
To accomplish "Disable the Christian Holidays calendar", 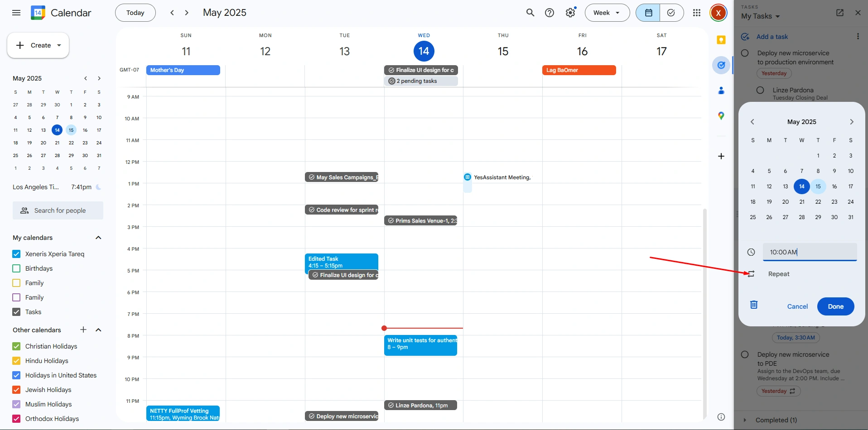I will click(x=16, y=346).
